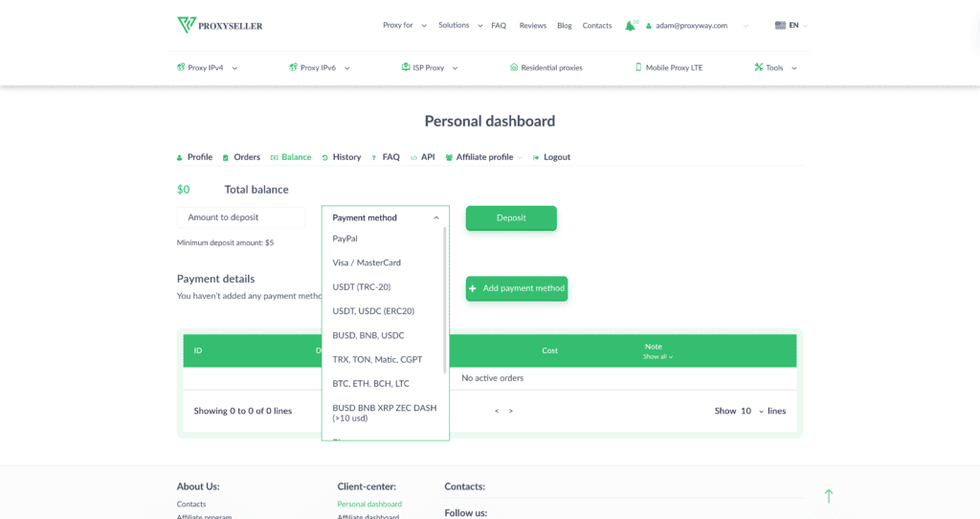Viewport: 980px width, 519px height.
Task: Expand the Proxy for menu chevron
Action: click(424, 26)
